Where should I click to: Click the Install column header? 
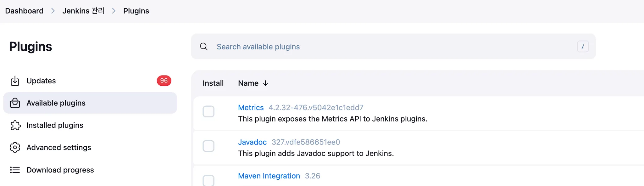213,83
